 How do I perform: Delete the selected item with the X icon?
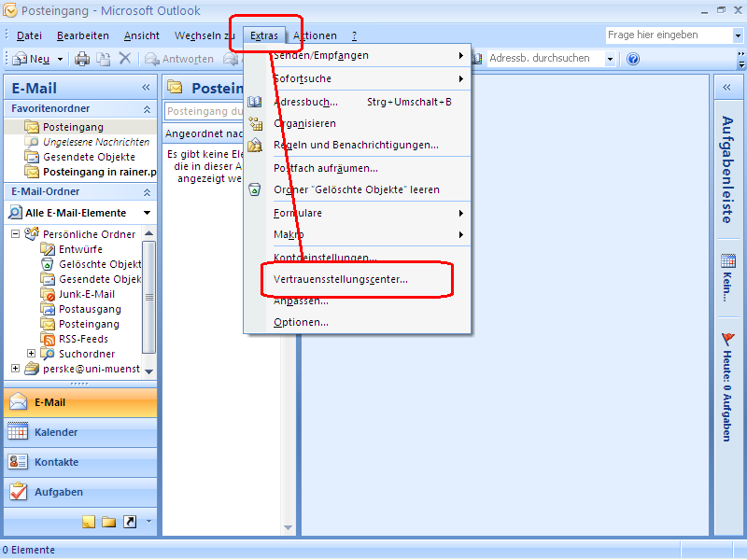[x=126, y=58]
